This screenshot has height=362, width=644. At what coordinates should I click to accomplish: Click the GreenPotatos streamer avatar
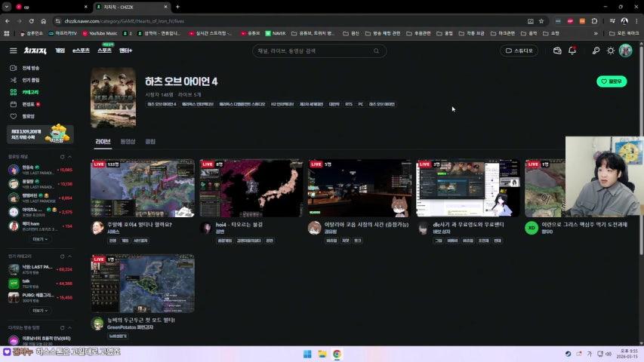point(97,324)
